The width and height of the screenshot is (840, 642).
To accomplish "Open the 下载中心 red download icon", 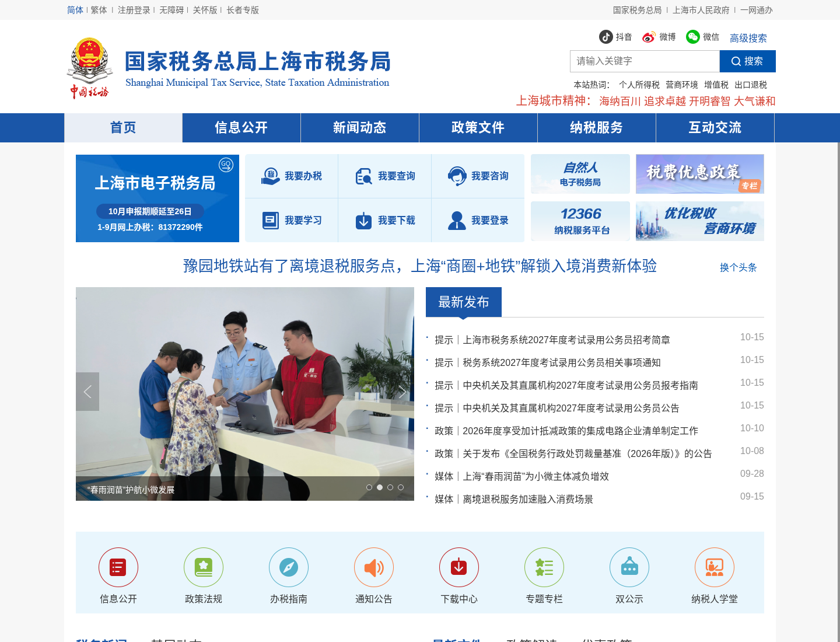I will [x=459, y=567].
